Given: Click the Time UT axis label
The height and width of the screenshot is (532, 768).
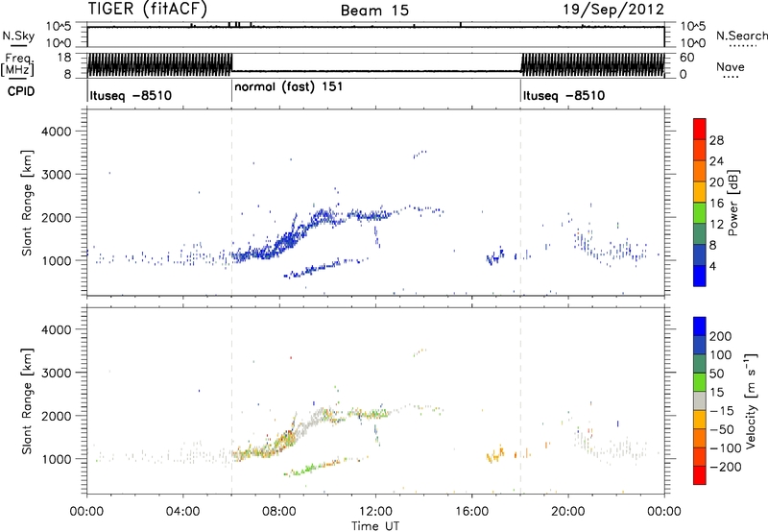Looking at the screenshot, I should (375, 526).
